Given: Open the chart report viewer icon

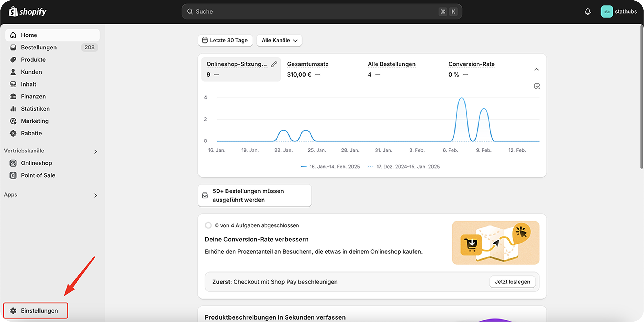Looking at the screenshot, I should pyautogui.click(x=537, y=86).
